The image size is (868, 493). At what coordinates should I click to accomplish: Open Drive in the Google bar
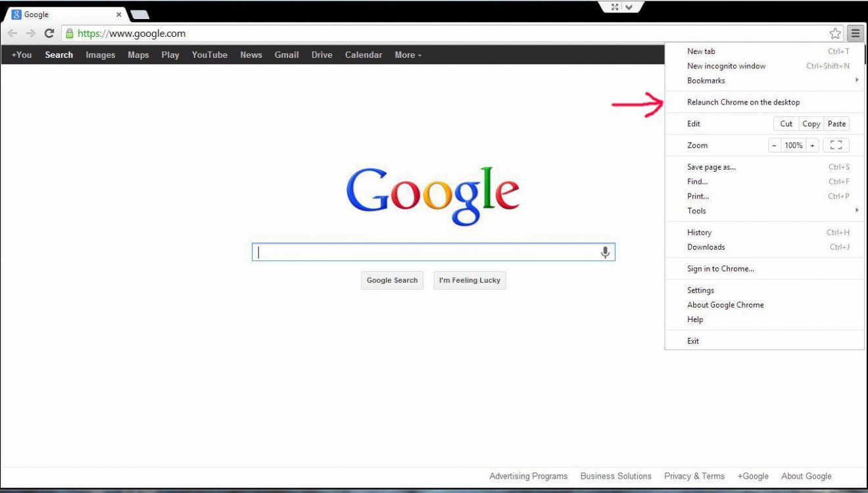[322, 55]
